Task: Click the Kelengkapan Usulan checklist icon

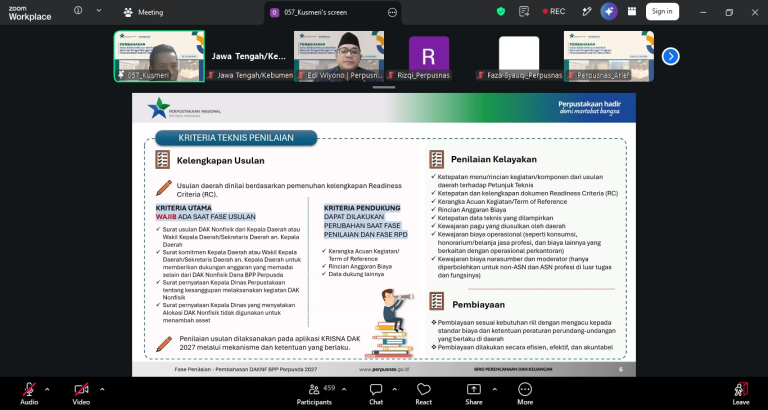Action: pos(163,160)
